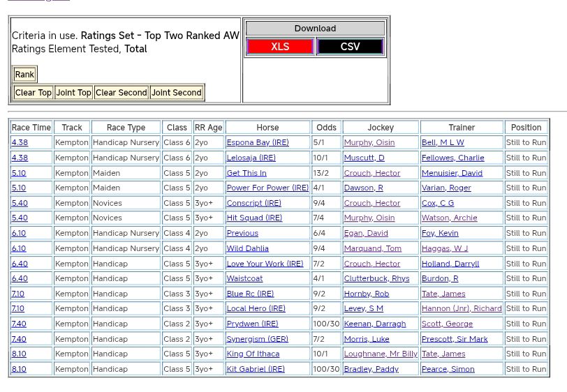This screenshot has height=392, width=567.
Task: Choose the Clear Second filter
Action: (x=121, y=93)
